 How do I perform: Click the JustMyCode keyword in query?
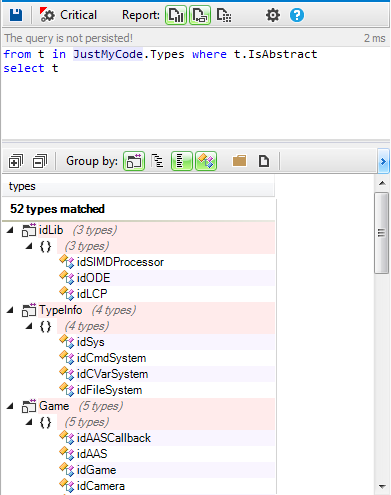pyautogui.click(x=108, y=54)
